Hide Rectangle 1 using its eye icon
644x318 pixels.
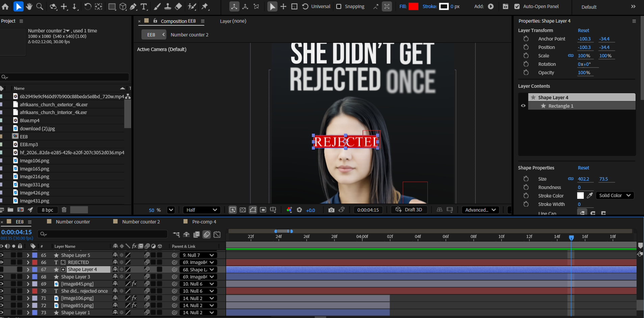click(x=523, y=106)
